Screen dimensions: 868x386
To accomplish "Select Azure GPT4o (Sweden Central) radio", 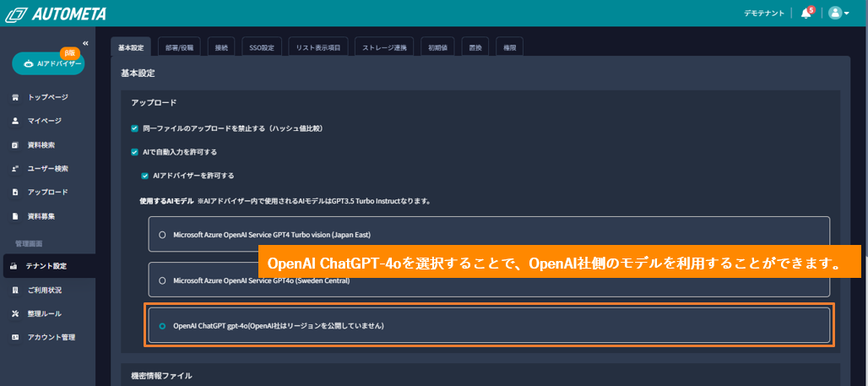I will click(x=162, y=280).
